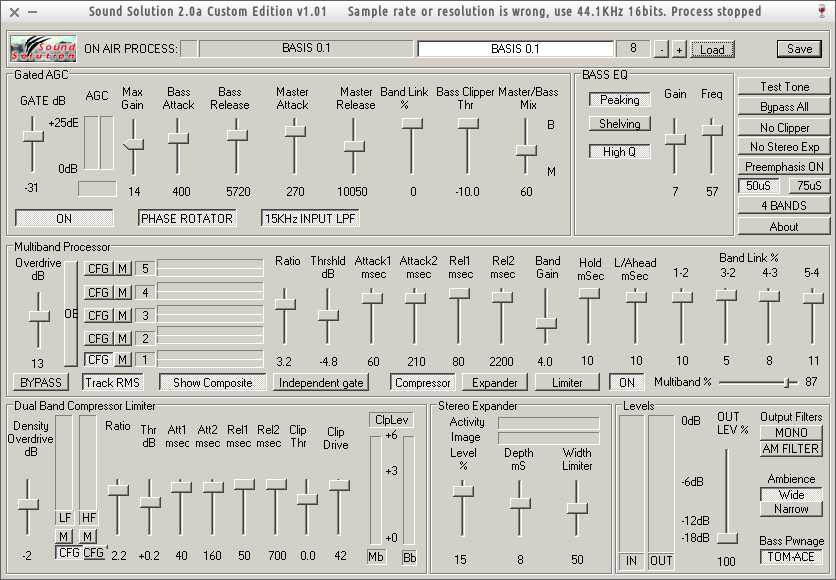The height and width of the screenshot is (580, 836).
Task: Toggle No Stereo Exp button
Action: click(x=784, y=147)
